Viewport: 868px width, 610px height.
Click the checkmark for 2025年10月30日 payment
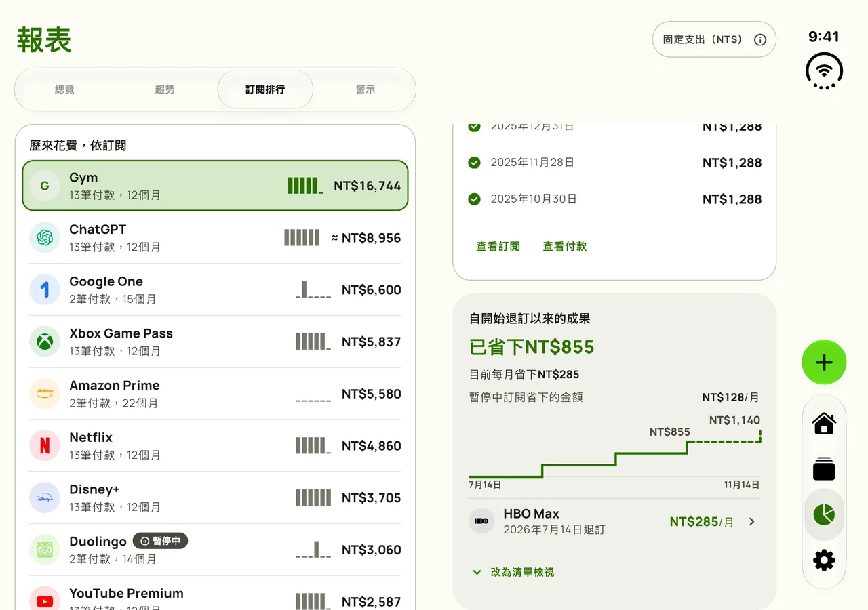[475, 199]
